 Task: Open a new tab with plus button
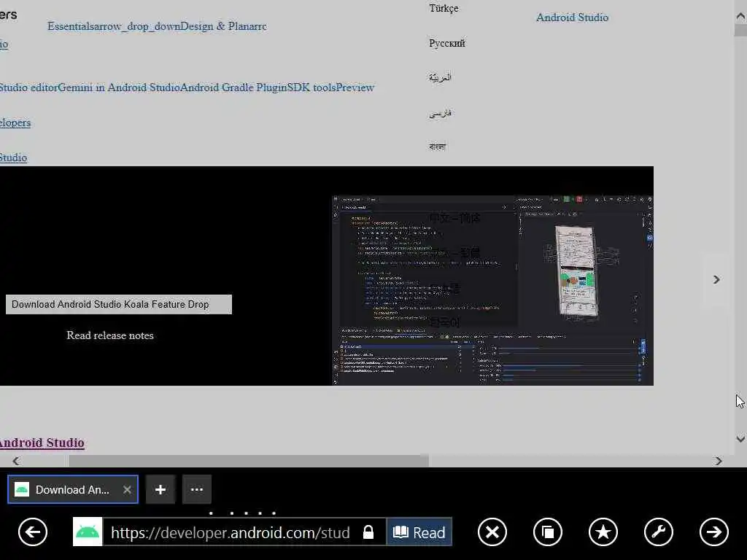[160, 489]
